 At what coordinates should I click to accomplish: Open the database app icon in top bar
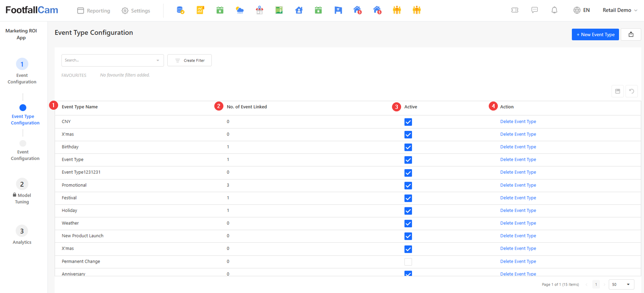point(180,10)
